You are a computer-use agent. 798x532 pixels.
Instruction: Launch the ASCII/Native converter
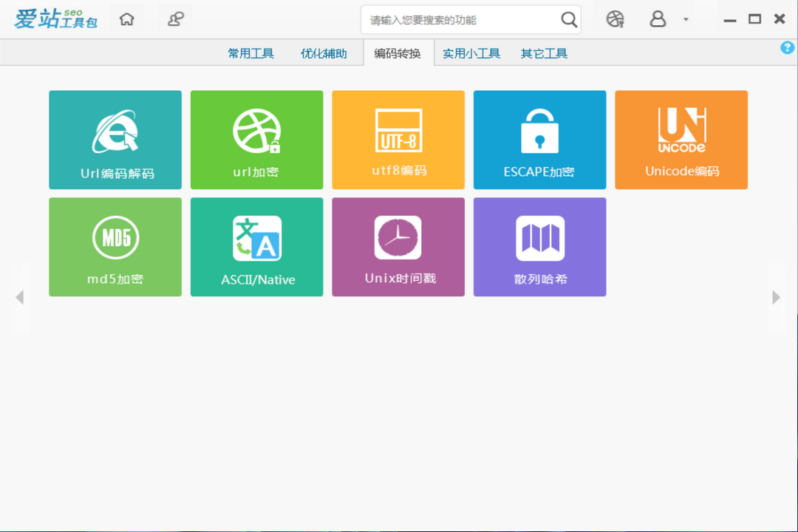tap(256, 246)
